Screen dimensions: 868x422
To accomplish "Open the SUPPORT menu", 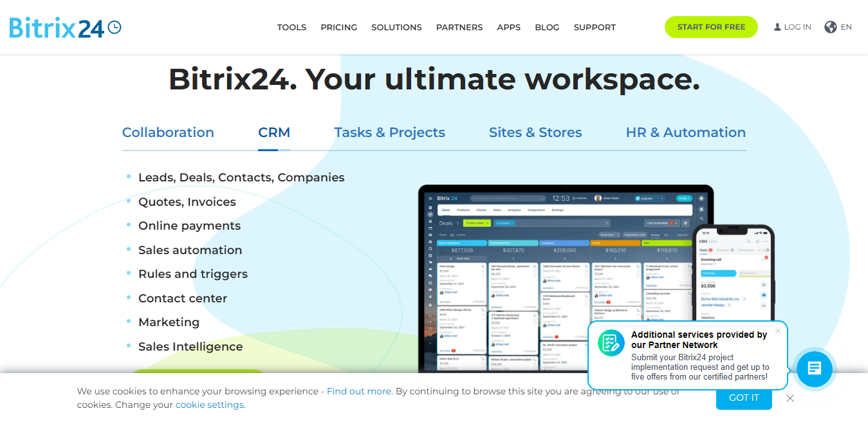I will 595,27.
